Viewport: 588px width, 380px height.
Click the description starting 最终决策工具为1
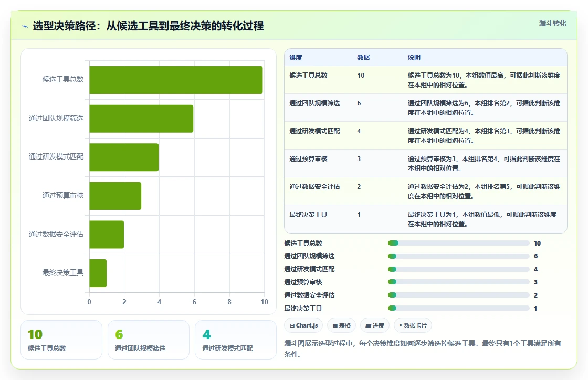tap(482, 219)
